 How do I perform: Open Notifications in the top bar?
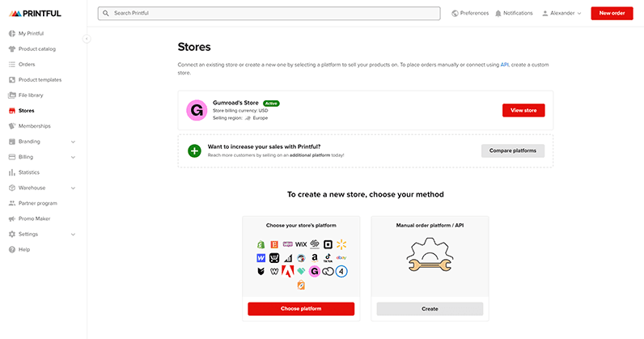514,13
